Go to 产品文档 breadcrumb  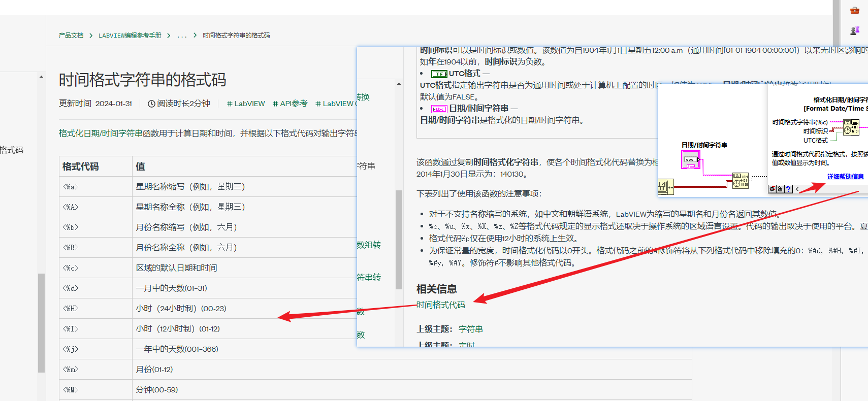(x=71, y=36)
